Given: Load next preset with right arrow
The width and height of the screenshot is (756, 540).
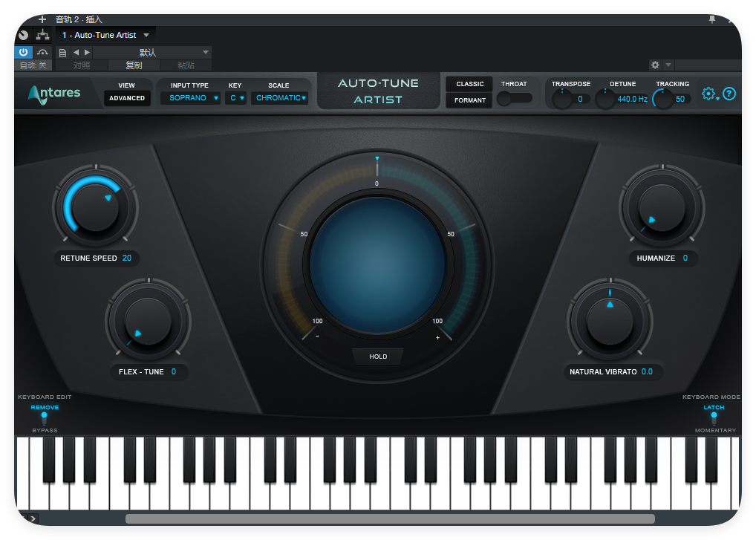Looking at the screenshot, I should [x=88, y=52].
